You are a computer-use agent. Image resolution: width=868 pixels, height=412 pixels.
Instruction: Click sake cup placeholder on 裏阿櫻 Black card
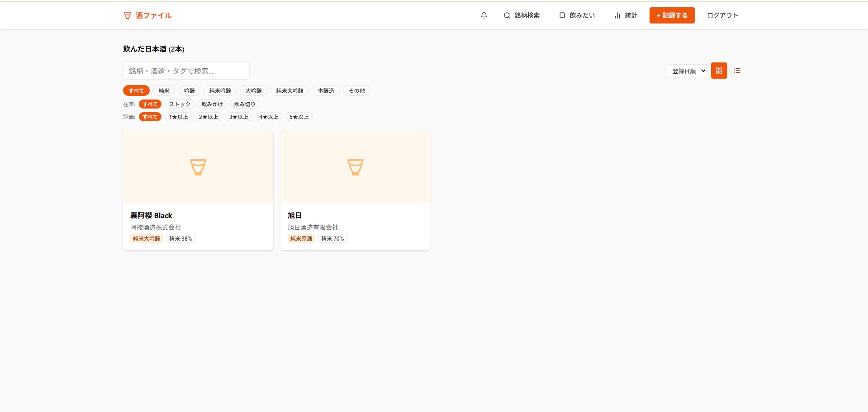coord(198,167)
